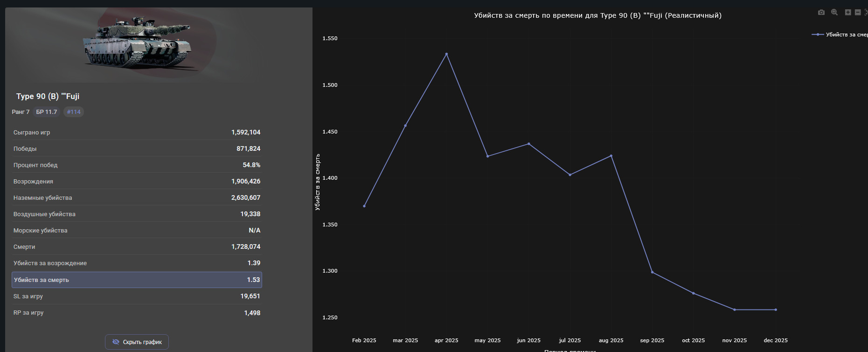The width and height of the screenshot is (868, 352).
Task: Pick the SL за игру stat row
Action: tap(137, 296)
